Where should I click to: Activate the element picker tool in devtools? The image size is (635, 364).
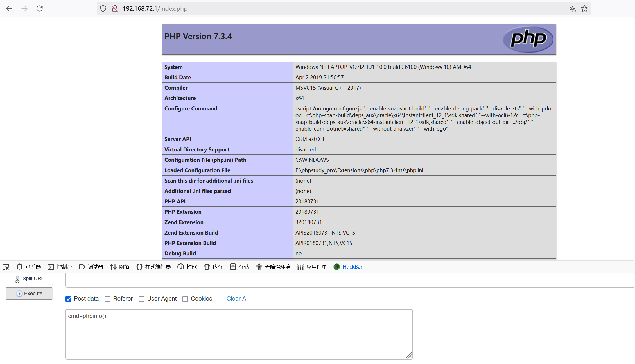click(x=6, y=267)
